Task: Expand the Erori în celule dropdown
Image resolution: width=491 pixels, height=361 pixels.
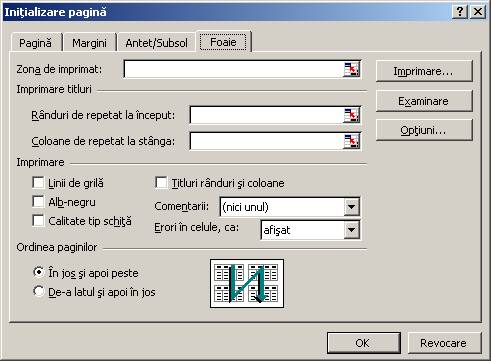Action: [351, 230]
